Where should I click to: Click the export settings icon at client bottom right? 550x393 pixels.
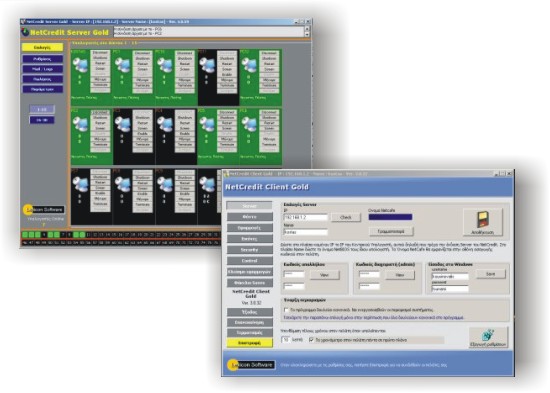488,335
